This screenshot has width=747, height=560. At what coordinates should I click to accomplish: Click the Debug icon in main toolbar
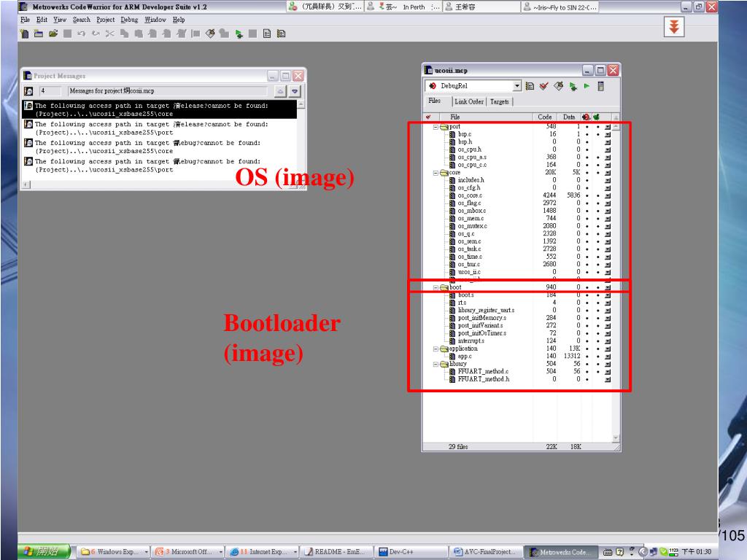tap(239, 34)
